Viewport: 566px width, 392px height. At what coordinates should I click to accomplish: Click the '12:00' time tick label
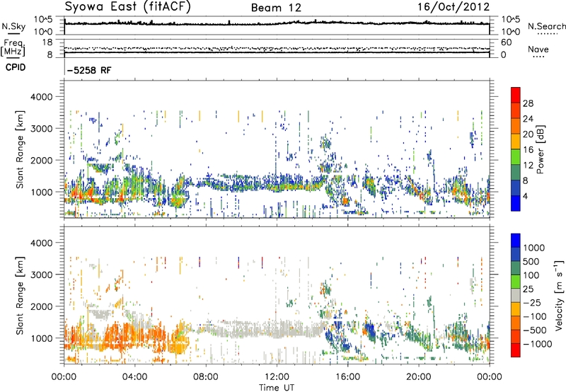[277, 377]
